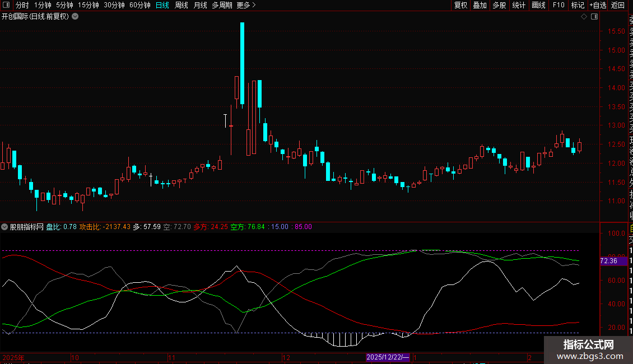The height and width of the screenshot is (364, 633).
Task: Open the 画线 drawing tools
Action: (538, 5)
